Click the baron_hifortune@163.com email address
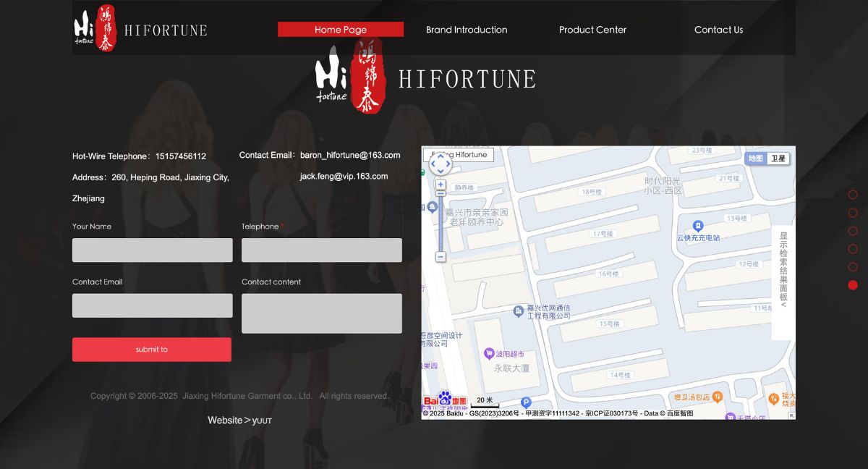Image resolution: width=868 pixels, height=469 pixels. [x=350, y=155]
